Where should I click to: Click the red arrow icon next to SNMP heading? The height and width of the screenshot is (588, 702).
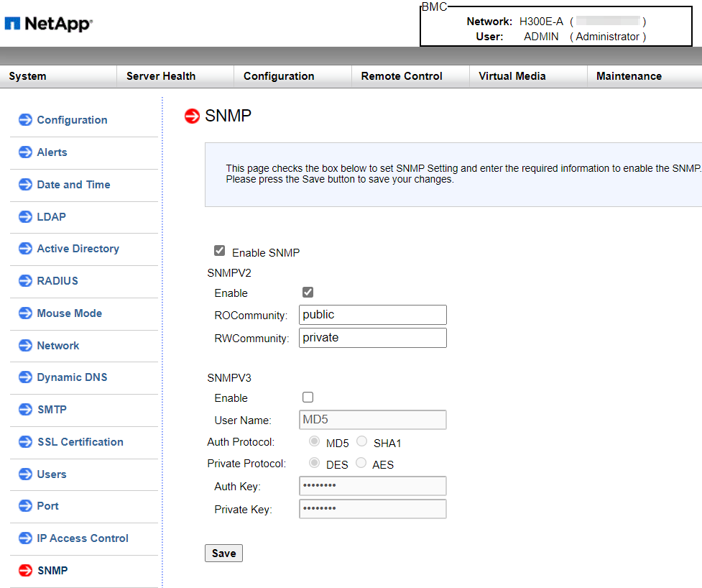[x=192, y=116]
